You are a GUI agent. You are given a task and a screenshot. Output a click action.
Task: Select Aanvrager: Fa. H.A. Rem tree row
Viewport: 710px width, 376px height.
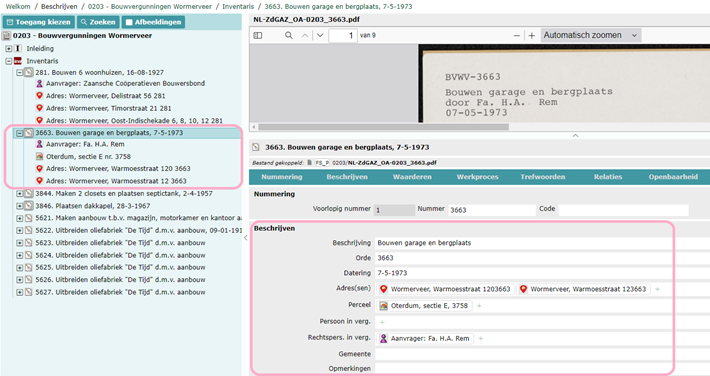pyautogui.click(x=85, y=144)
